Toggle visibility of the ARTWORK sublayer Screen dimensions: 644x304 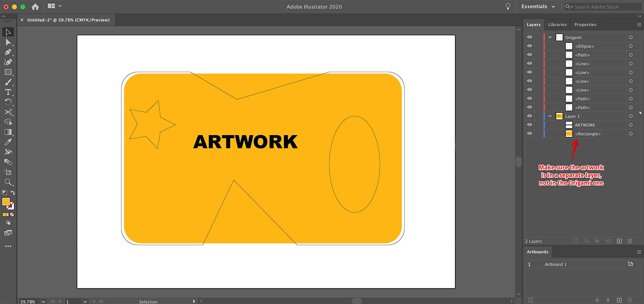(x=529, y=125)
